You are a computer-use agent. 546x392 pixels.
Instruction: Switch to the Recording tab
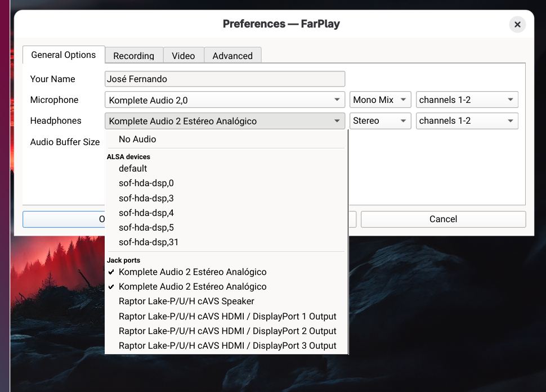(x=133, y=56)
